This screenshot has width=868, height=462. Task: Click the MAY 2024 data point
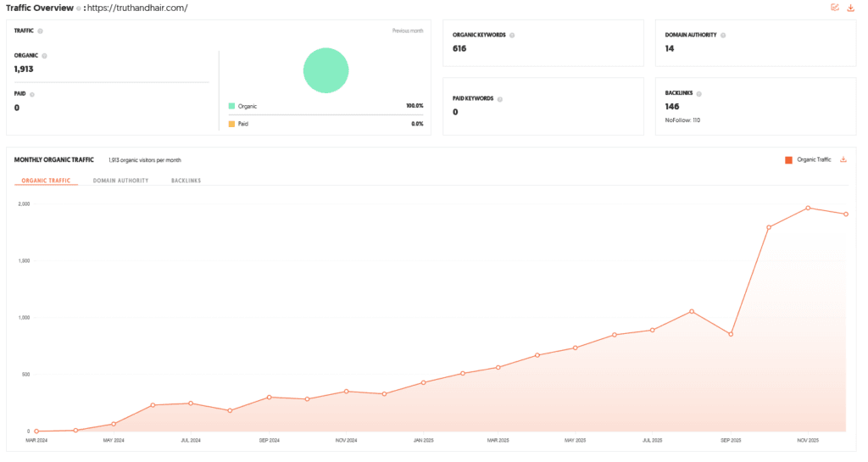(x=114, y=424)
